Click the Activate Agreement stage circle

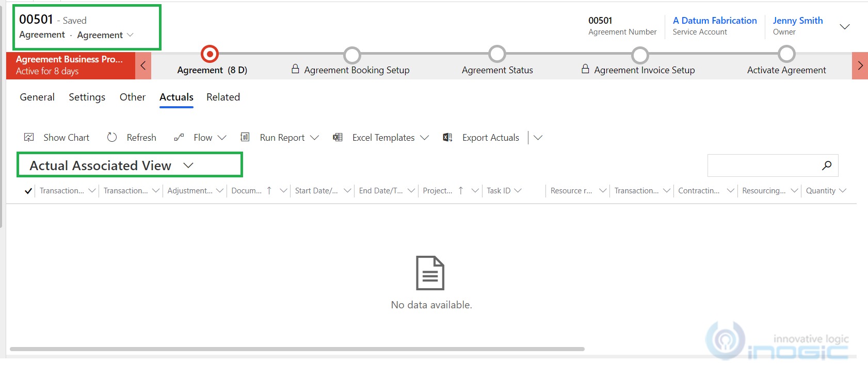click(787, 54)
